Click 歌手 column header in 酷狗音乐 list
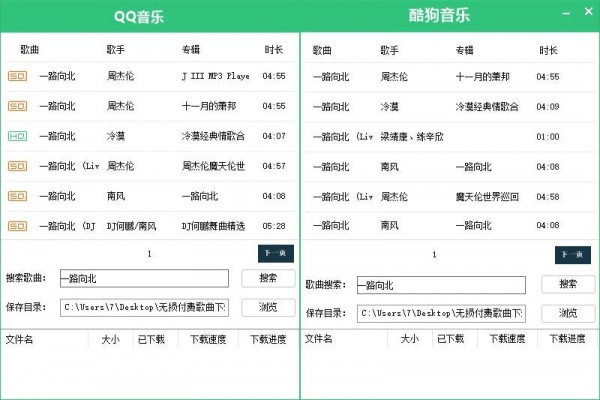This screenshot has height=400, width=600. coord(390,50)
